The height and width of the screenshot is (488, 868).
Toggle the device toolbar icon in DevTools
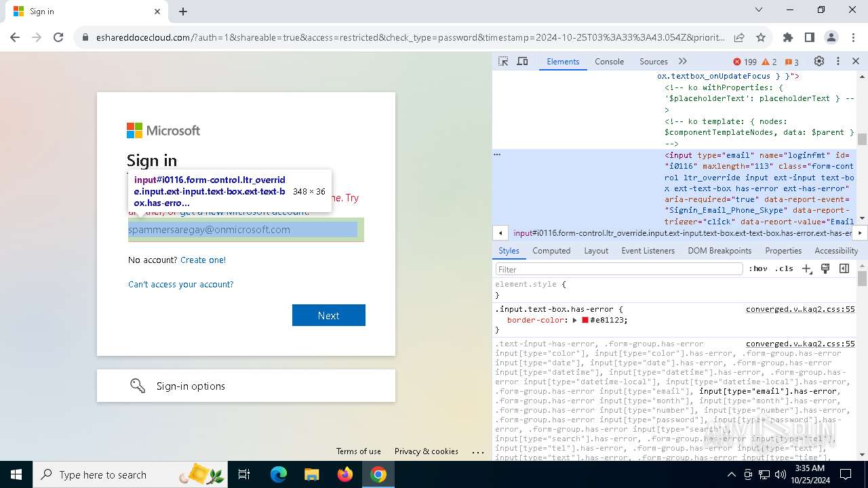coord(522,61)
